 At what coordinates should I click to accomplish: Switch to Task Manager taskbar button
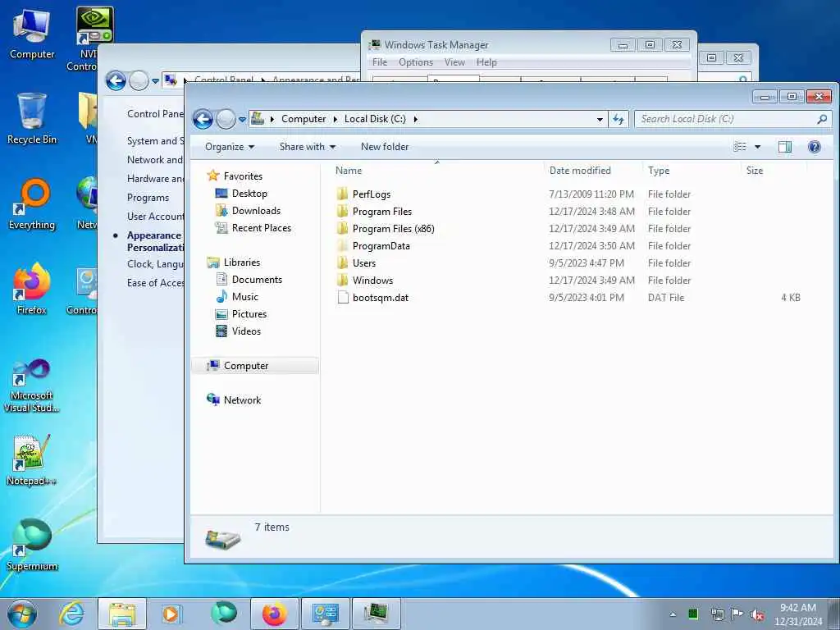[x=376, y=614]
